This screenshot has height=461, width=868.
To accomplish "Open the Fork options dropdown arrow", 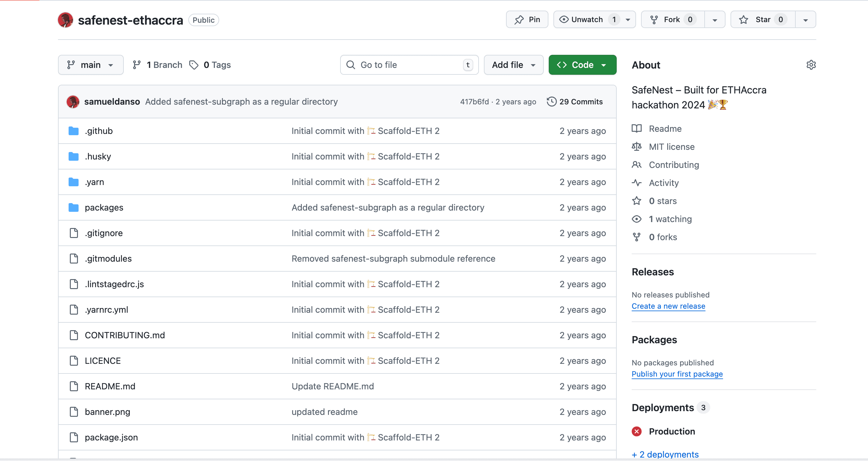I will (x=715, y=20).
